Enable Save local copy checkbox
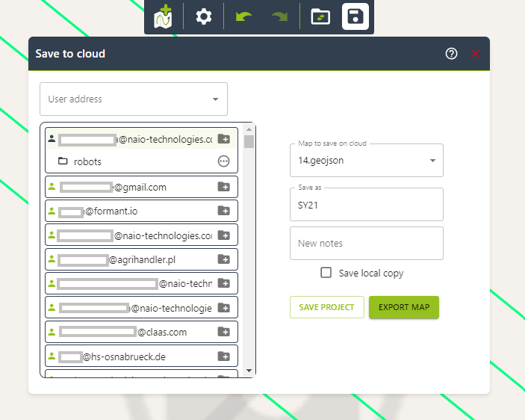This screenshot has height=420, width=525. [326, 273]
